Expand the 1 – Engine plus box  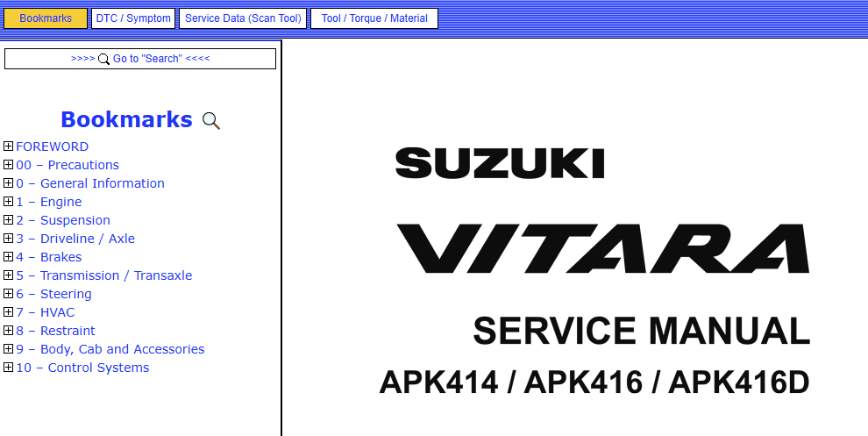click(x=9, y=202)
